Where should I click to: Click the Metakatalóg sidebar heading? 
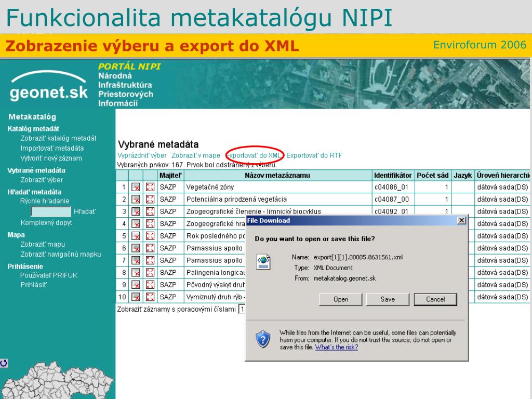pyautogui.click(x=32, y=117)
